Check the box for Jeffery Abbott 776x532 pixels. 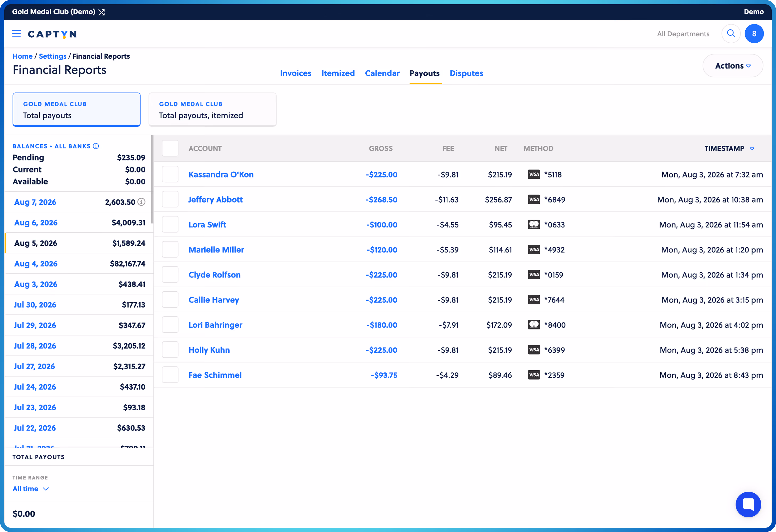point(170,199)
